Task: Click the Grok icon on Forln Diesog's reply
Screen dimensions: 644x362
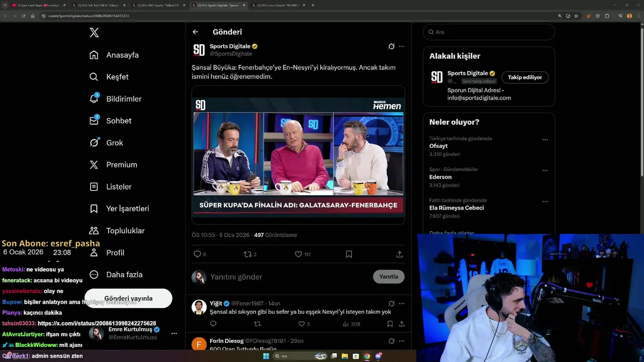Action: [391, 341]
